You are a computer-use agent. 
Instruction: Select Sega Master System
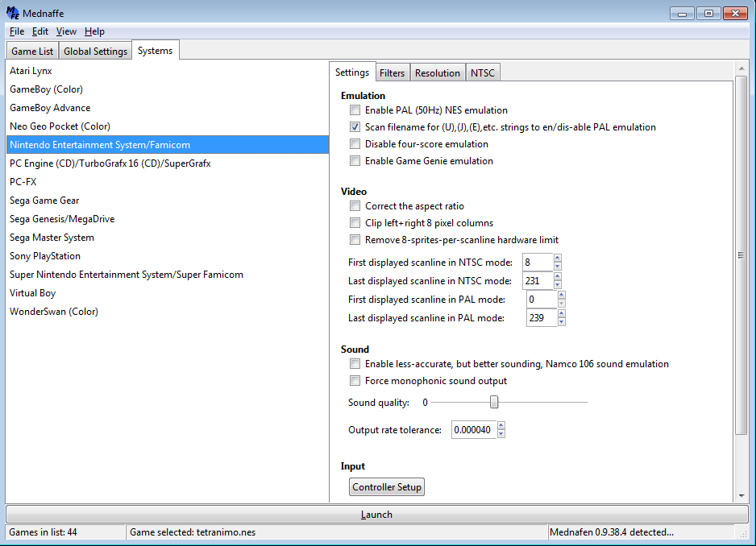[168, 238]
